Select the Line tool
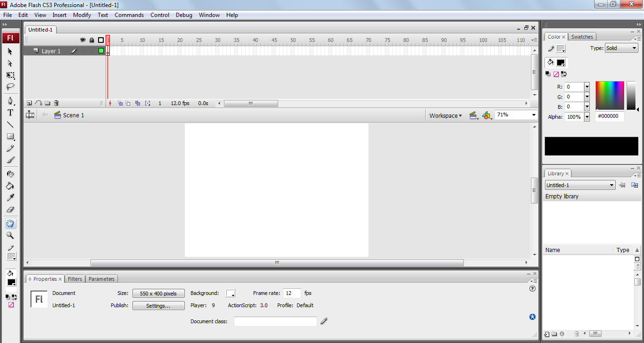Image resolution: width=644 pixels, height=343 pixels. 10,125
